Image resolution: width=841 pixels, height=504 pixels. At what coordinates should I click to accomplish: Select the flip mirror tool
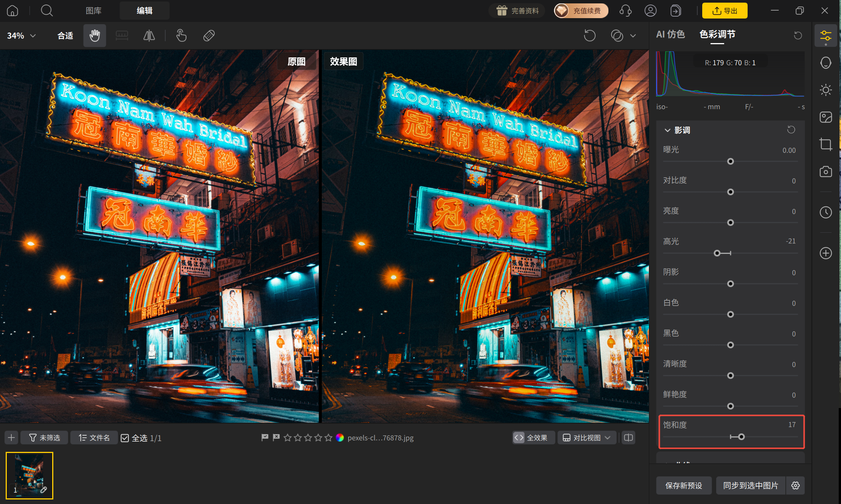coord(149,36)
